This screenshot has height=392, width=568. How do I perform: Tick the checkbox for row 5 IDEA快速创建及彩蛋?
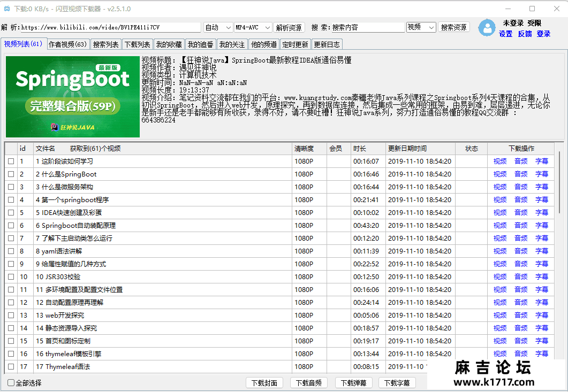tap(11, 213)
